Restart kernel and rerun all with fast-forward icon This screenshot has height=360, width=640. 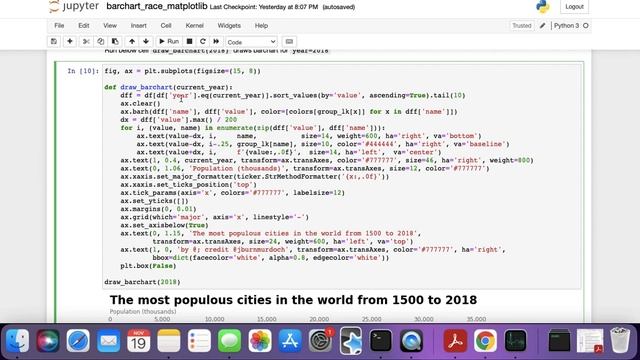point(216,42)
